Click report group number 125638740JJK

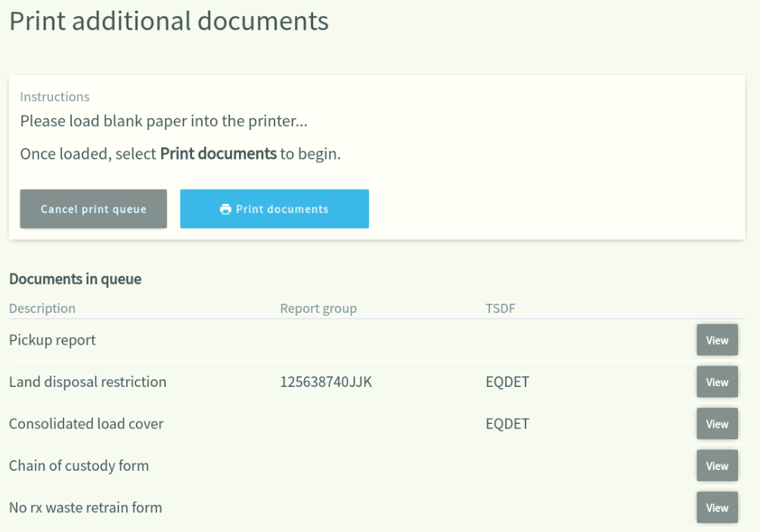tap(326, 382)
